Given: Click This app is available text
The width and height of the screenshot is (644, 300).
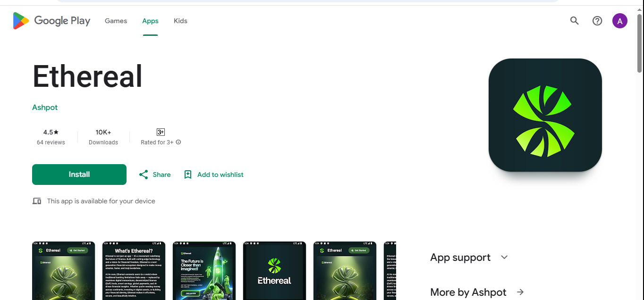Looking at the screenshot, I should [101, 201].
